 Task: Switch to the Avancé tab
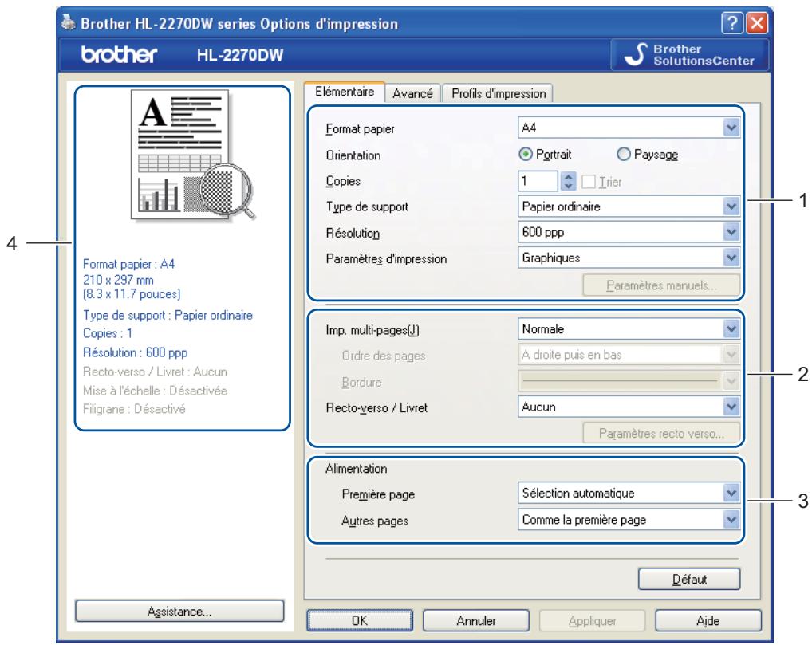pos(412,93)
